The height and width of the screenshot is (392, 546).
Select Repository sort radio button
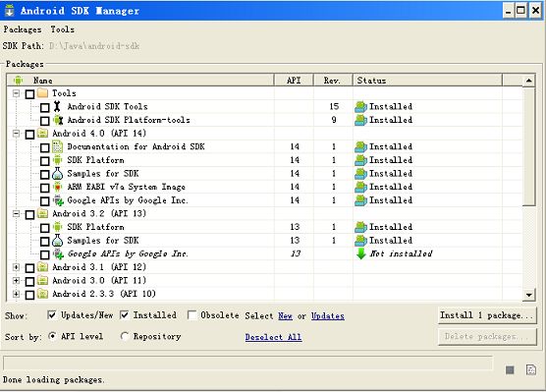click(124, 336)
